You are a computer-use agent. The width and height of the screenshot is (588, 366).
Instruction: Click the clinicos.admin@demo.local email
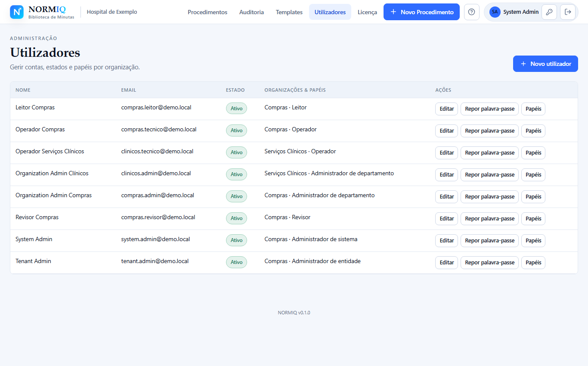(x=156, y=173)
